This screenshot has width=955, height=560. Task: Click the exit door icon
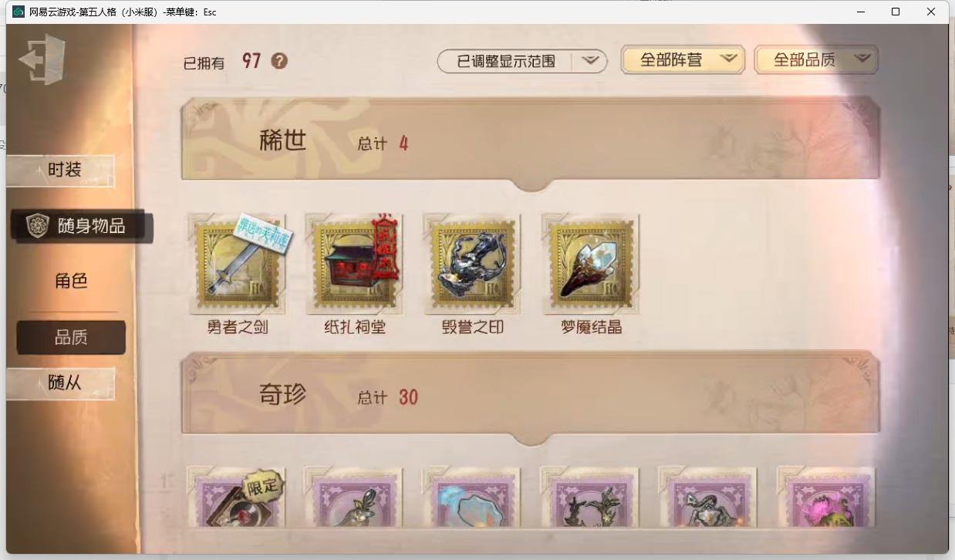pyautogui.click(x=42, y=59)
